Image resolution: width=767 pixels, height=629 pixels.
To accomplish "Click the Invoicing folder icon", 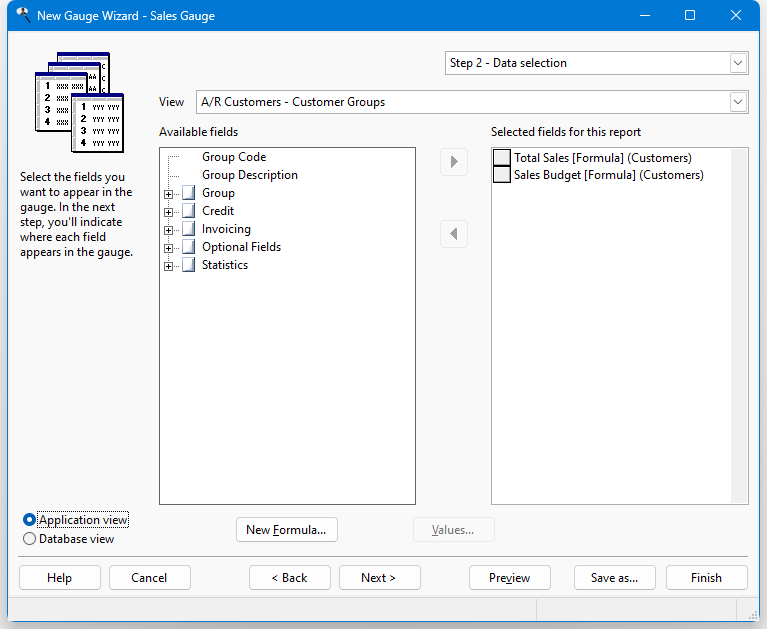I will pyautogui.click(x=189, y=229).
